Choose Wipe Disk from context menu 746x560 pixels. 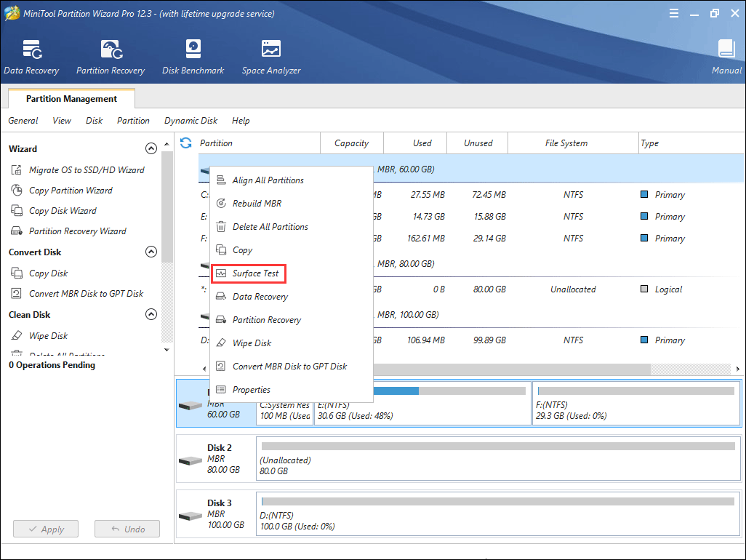[x=291, y=343]
